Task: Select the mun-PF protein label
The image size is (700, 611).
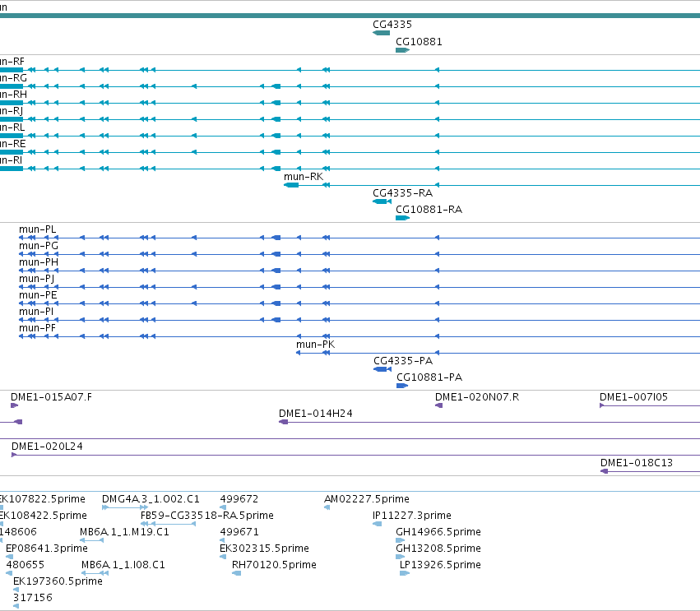Action: click(38, 328)
